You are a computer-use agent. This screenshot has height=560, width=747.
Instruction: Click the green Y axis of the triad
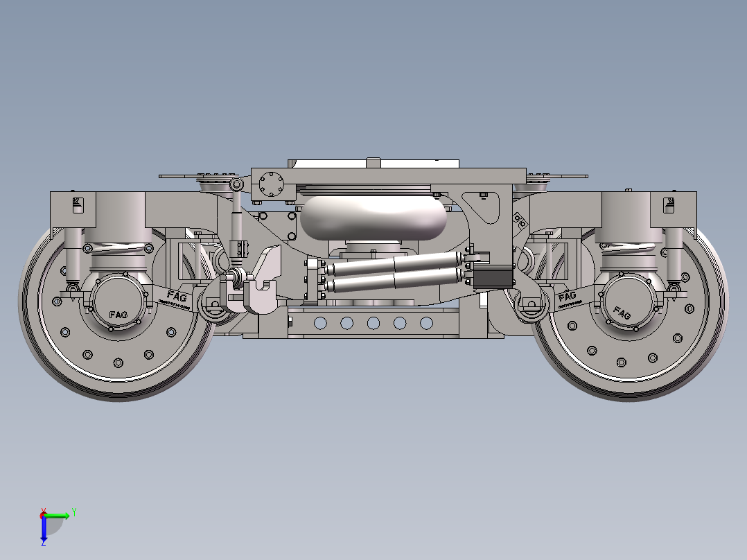pyautogui.click(x=58, y=516)
